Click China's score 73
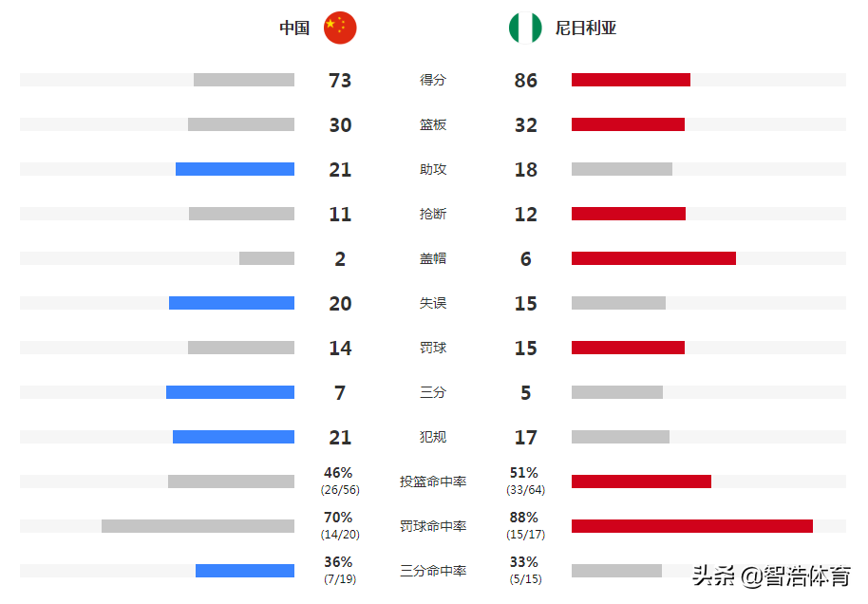The height and width of the screenshot is (604, 868). (340, 81)
